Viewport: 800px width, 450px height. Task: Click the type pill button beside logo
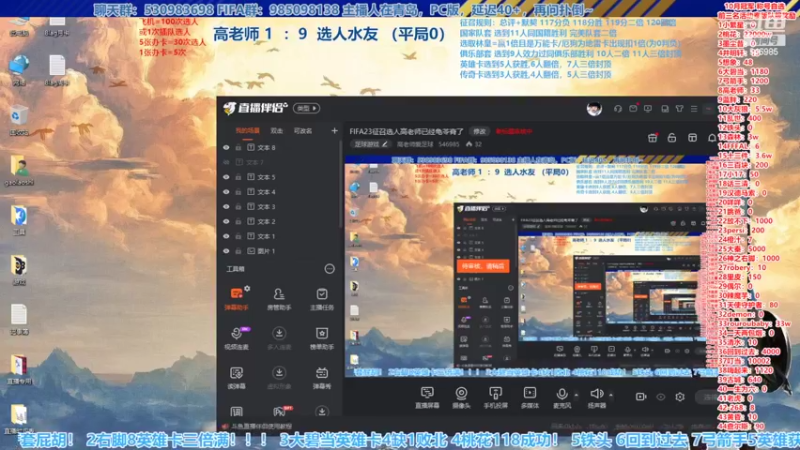[306, 108]
